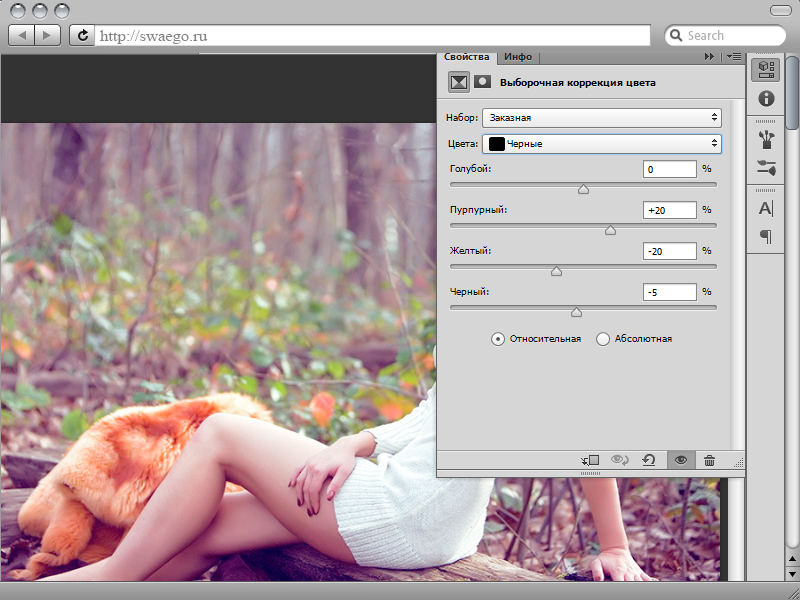
Task: Click the browser back arrow button
Action: (x=21, y=35)
